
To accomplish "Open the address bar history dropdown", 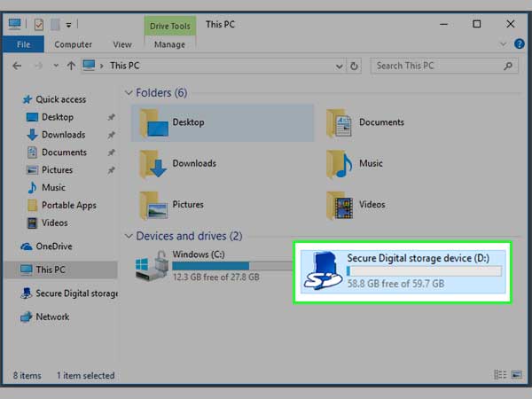I will tap(339, 66).
